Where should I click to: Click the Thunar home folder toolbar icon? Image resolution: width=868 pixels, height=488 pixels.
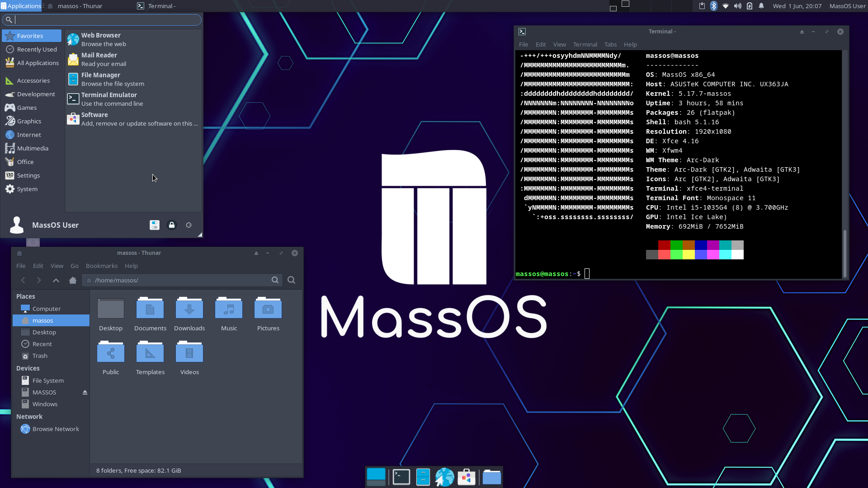coord(73,280)
